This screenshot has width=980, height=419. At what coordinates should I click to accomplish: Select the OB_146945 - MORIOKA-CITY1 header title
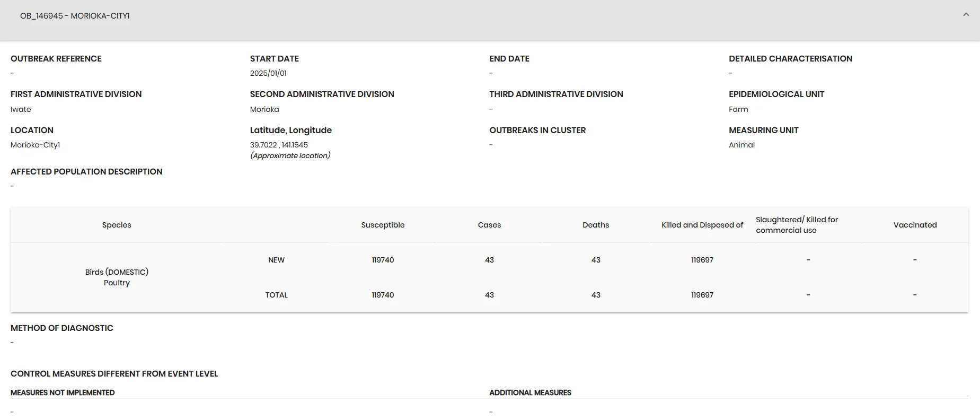[x=75, y=16]
